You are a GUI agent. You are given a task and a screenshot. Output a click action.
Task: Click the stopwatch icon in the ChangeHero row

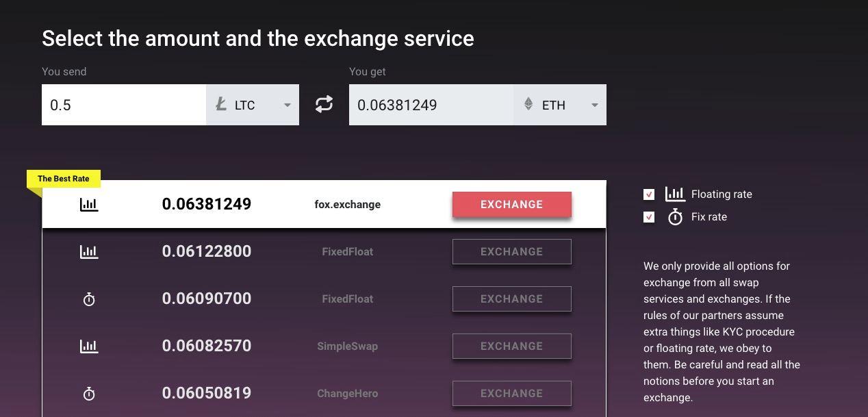tap(89, 394)
